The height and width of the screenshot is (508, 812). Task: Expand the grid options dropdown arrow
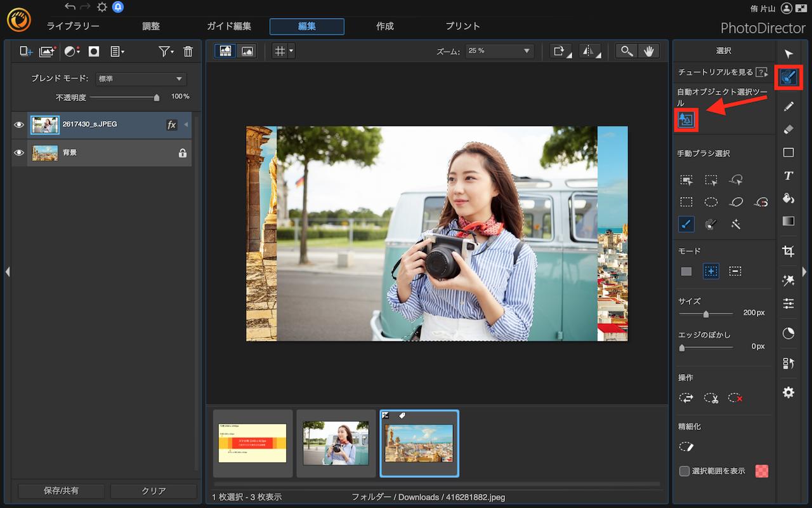pos(291,51)
